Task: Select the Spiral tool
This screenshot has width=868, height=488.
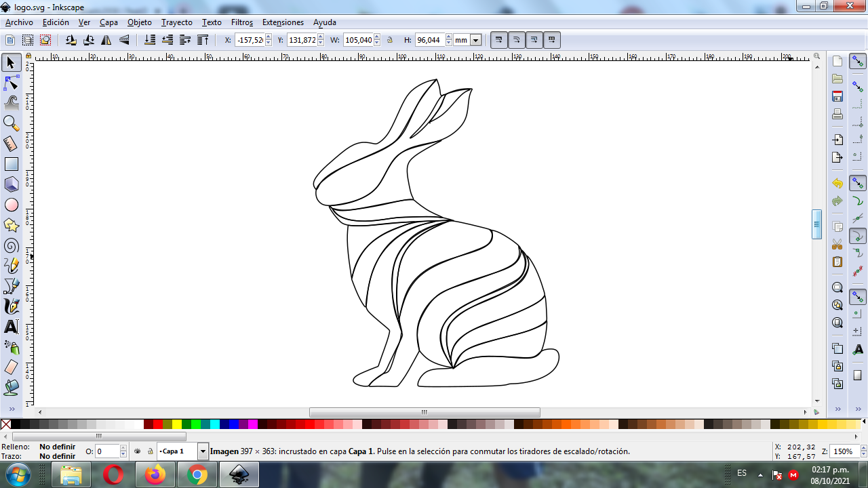Action: click(11, 245)
